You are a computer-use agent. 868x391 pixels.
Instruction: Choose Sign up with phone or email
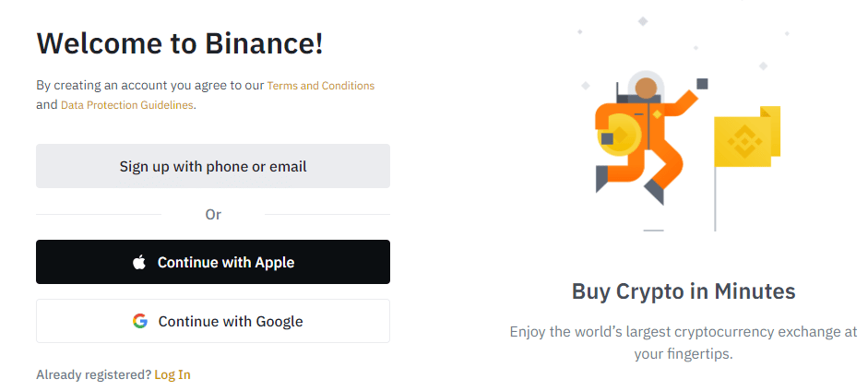tap(213, 167)
